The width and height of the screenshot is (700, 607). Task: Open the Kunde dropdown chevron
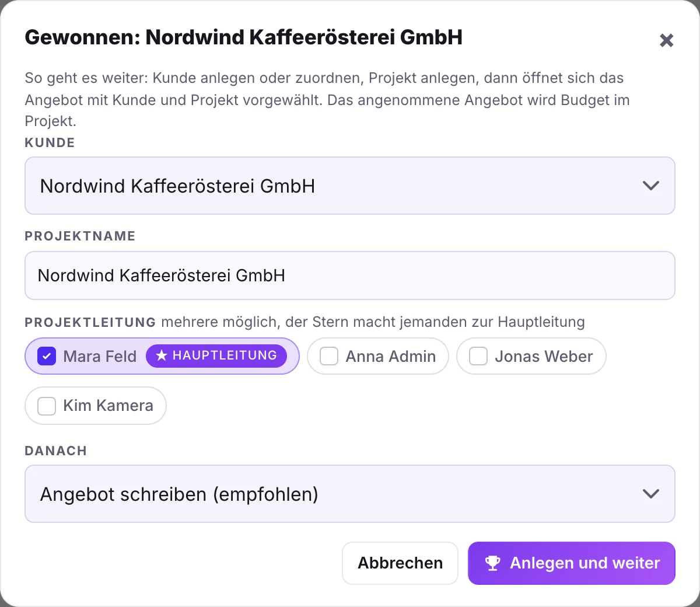[650, 186]
